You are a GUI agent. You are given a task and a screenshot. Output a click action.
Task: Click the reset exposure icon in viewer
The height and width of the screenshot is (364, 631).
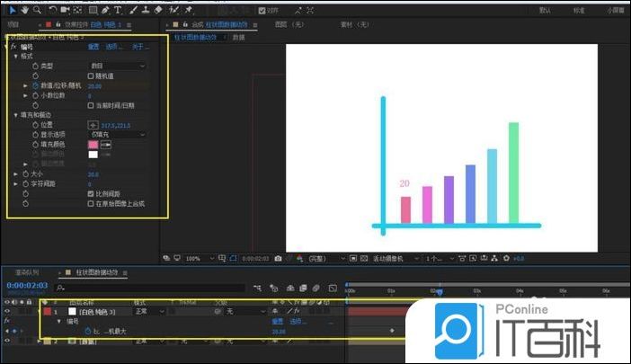coord(506,259)
